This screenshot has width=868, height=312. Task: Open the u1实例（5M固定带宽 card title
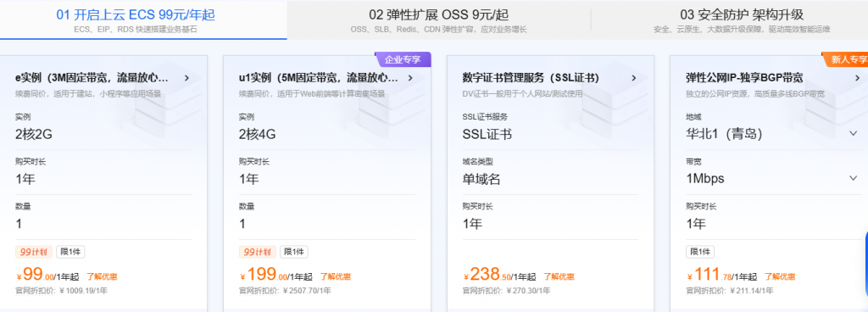pyautogui.click(x=319, y=78)
